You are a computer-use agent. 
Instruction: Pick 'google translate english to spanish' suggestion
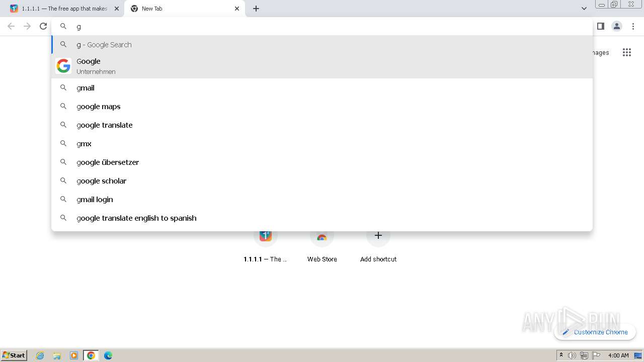[322, 218]
